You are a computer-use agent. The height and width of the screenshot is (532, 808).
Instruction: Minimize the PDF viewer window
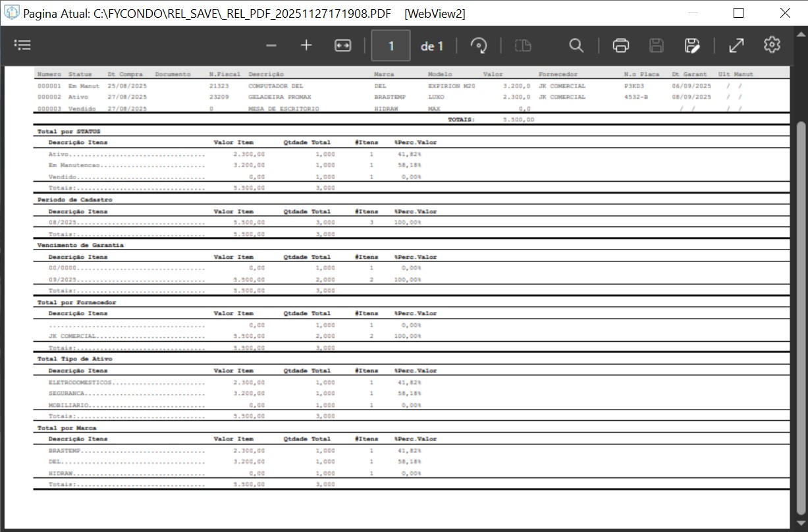pos(691,13)
